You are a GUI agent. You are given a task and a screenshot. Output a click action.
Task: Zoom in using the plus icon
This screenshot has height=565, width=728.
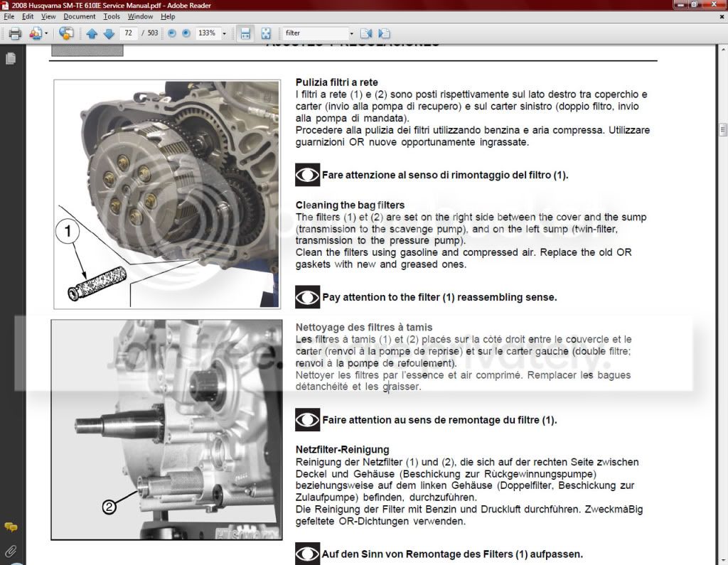pos(184,33)
